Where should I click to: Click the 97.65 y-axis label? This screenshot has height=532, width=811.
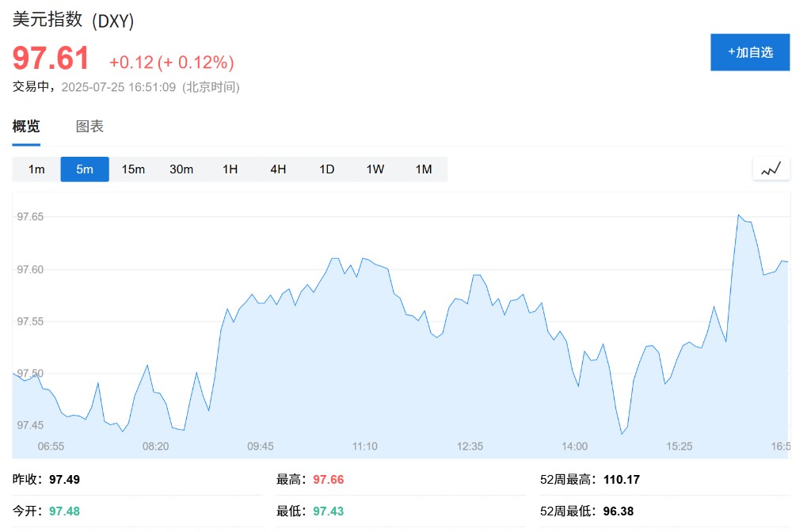(x=31, y=217)
